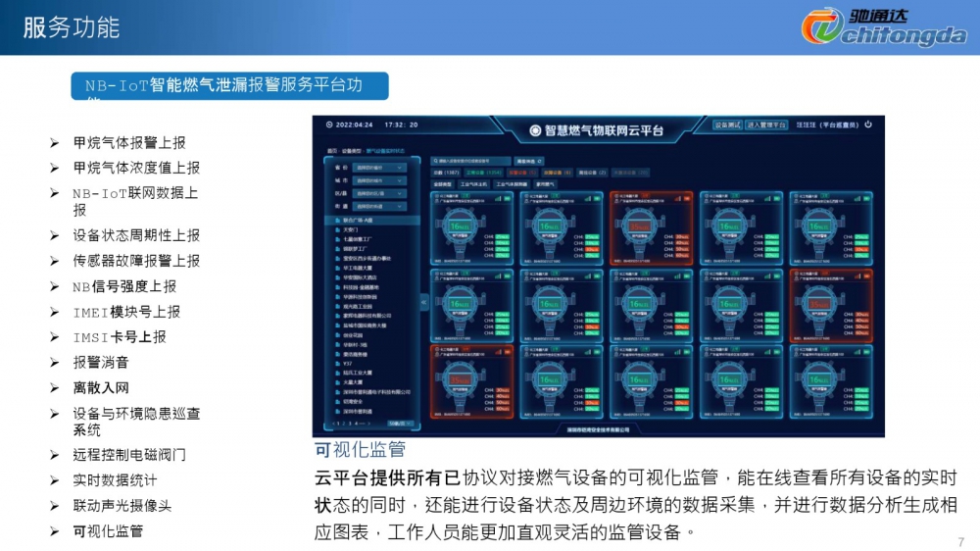Click the folder icon for 创业花园
Image resolution: width=980 pixels, height=551 pixels.
coord(337,334)
